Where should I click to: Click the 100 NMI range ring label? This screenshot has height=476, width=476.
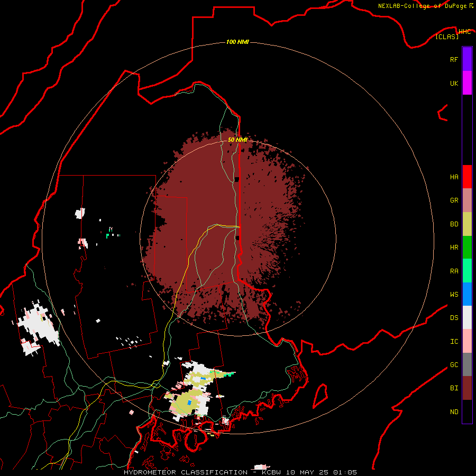point(237,42)
